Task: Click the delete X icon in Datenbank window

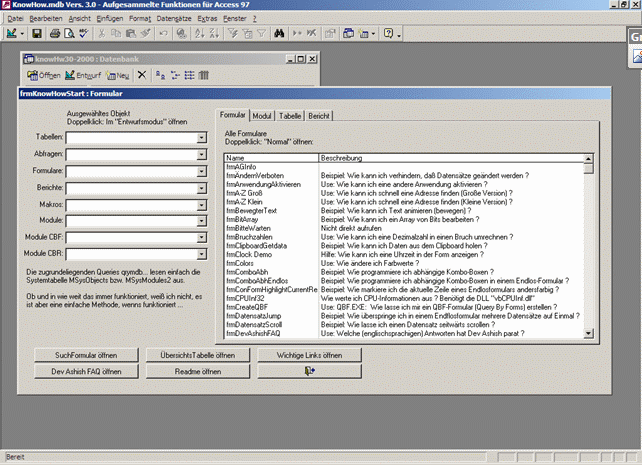Action: tap(142, 75)
